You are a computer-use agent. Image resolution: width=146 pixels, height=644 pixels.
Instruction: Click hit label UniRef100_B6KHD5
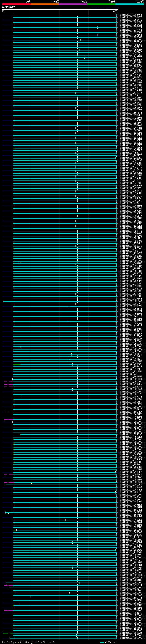tap(131, 515)
